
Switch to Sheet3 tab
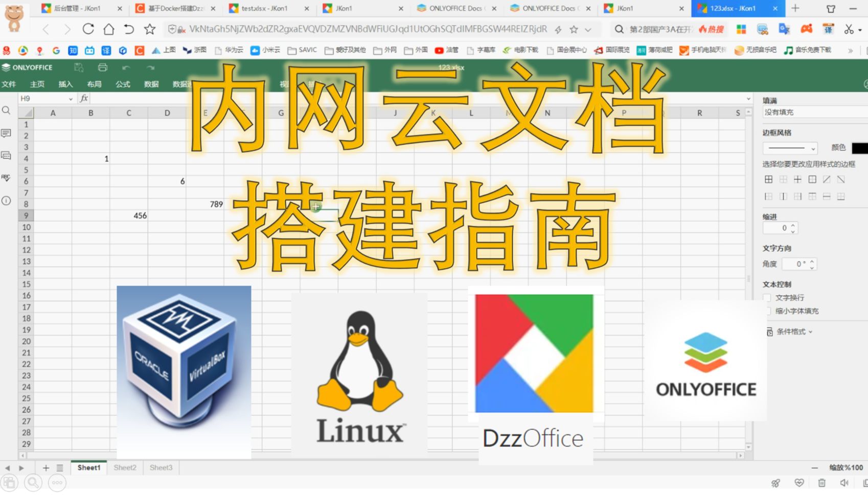161,467
